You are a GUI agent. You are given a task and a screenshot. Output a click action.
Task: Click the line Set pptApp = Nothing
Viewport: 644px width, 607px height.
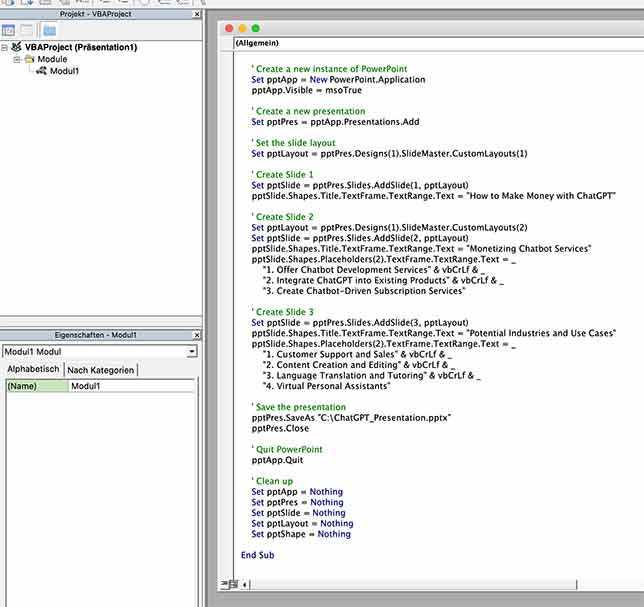[297, 492]
